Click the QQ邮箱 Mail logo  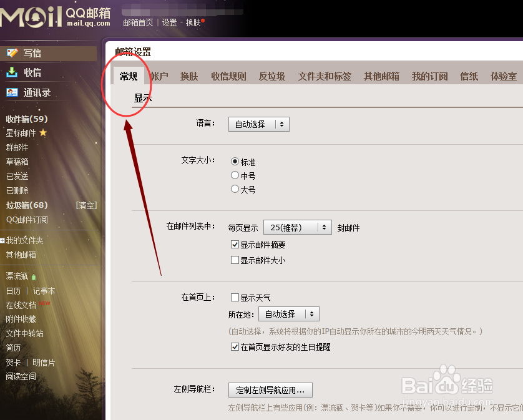click(56, 17)
